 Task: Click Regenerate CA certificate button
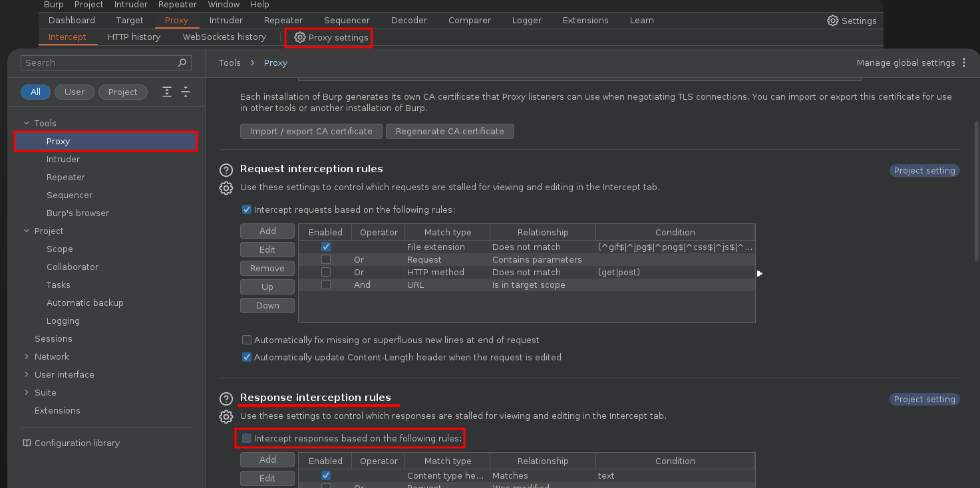(450, 132)
